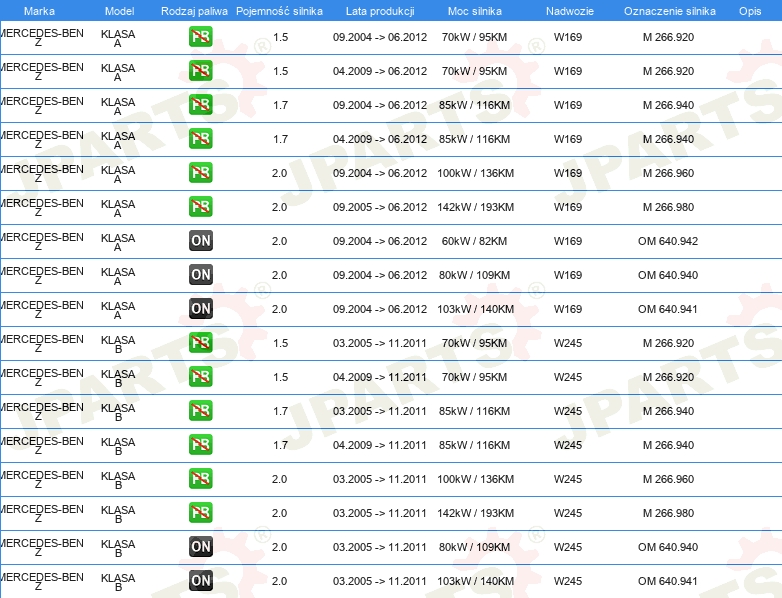Click petrol icon for KLASA A 100kW row

[200, 173]
